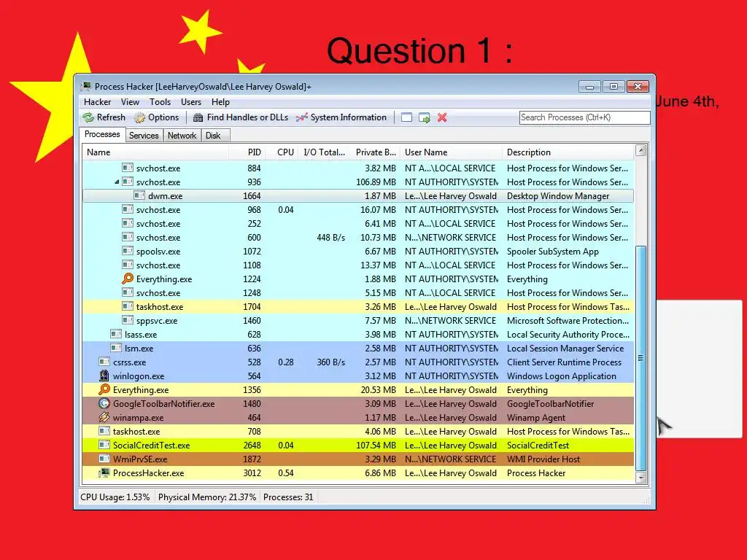Switch to the Services tab
Image resolution: width=747 pixels, height=560 pixels.
point(144,135)
